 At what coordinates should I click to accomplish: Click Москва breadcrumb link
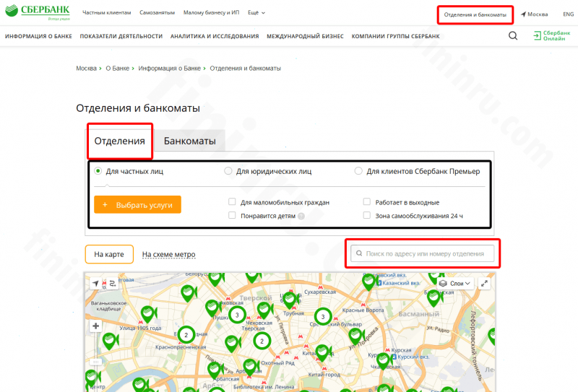[x=86, y=68]
